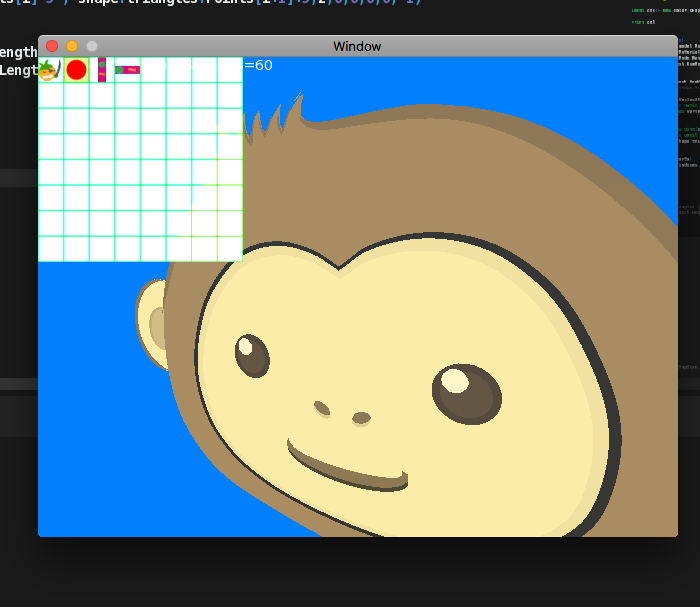Click the "Window" title bar text

pos(357,46)
